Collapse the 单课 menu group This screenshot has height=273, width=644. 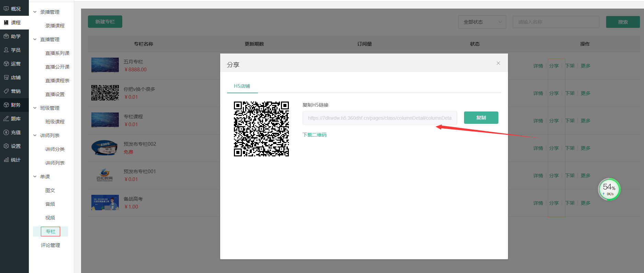[x=35, y=177]
